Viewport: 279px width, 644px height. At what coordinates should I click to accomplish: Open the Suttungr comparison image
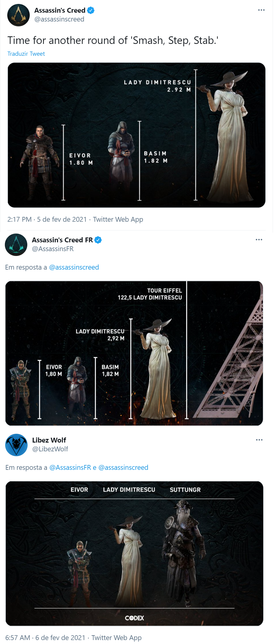pos(134,553)
